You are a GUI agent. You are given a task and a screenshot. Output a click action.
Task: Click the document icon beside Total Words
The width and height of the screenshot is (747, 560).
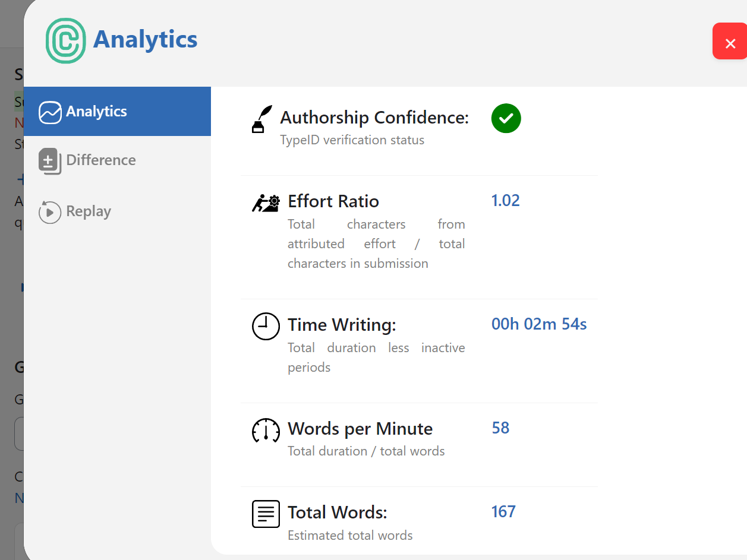click(x=266, y=514)
